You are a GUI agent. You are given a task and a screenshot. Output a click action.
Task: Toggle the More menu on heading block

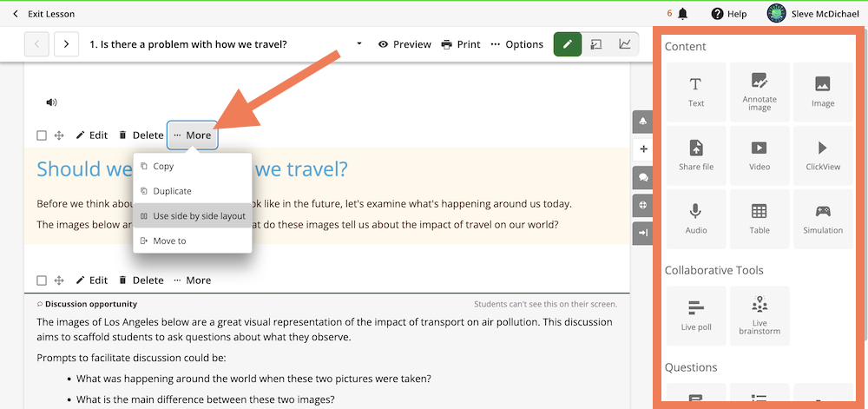[193, 135]
